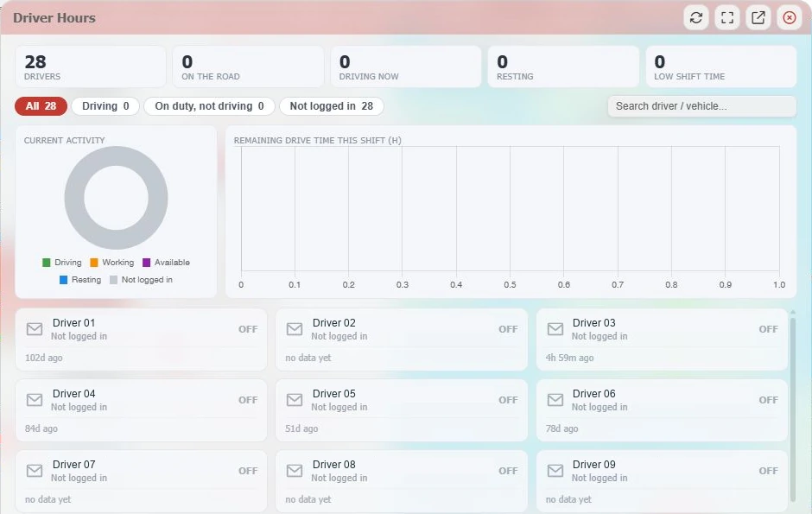
Task: Select the All 28 filter
Action: [x=41, y=106]
